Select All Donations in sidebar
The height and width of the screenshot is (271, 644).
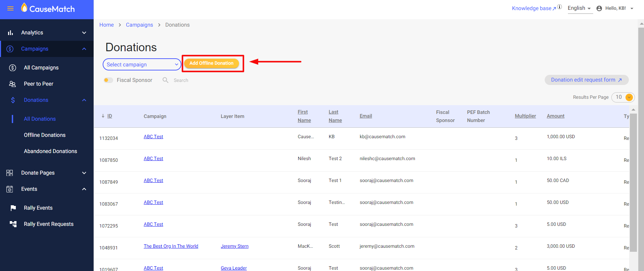point(40,119)
